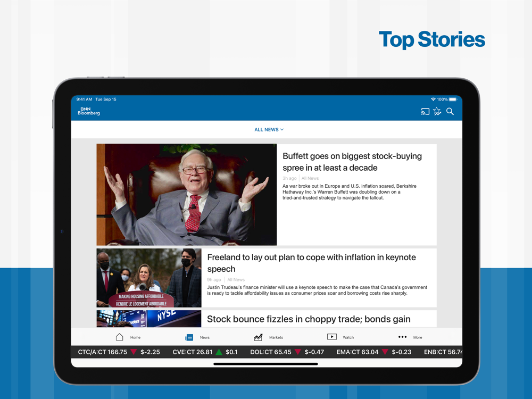Screen dimensions: 532x399
Task: Tap the Freeland article summary text
Action: pos(317,290)
